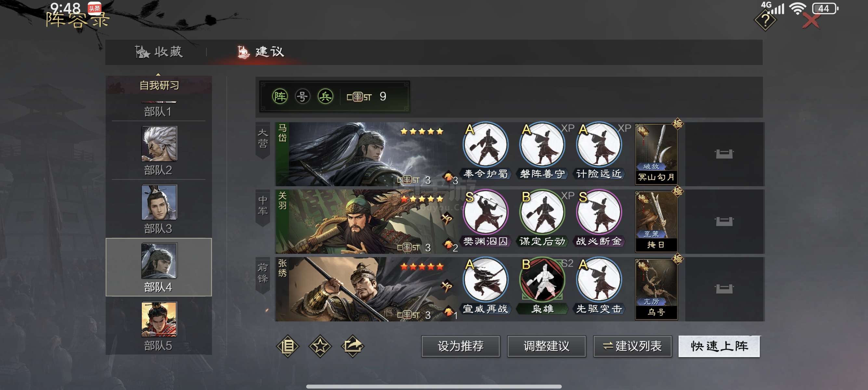Click the COST 3 label on 关羽 card
868x390 pixels.
click(414, 248)
